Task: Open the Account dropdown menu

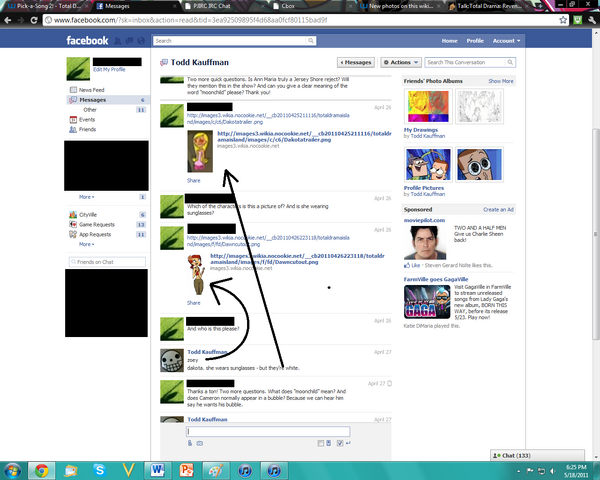Action: [x=506, y=41]
